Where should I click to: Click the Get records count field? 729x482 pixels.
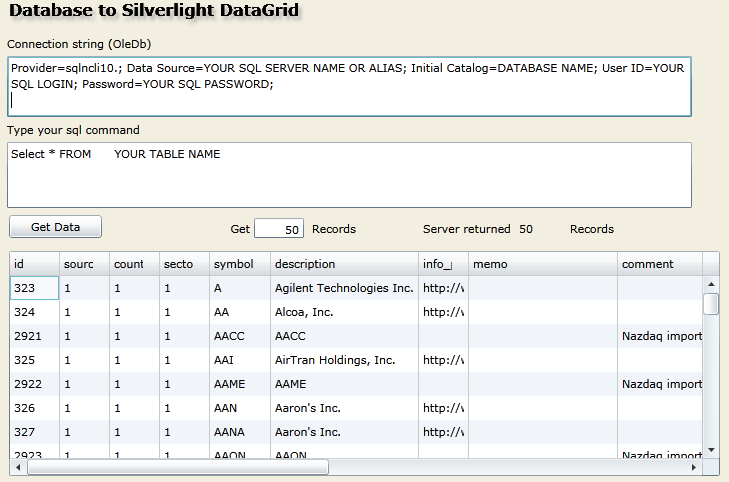[279, 229]
